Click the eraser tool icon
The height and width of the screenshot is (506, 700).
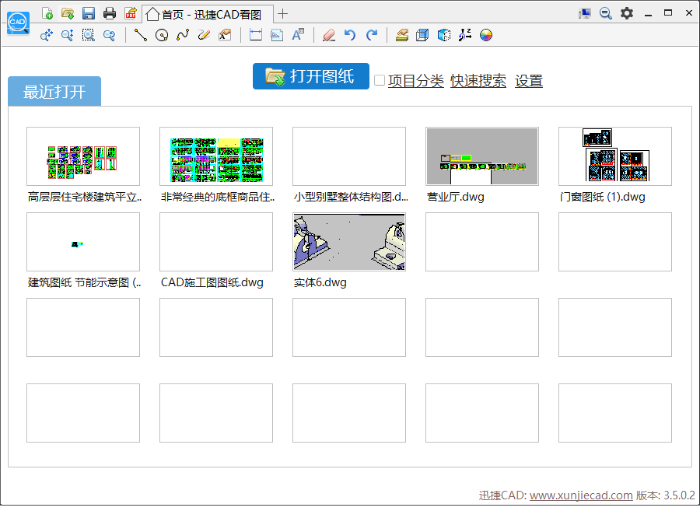coord(329,35)
